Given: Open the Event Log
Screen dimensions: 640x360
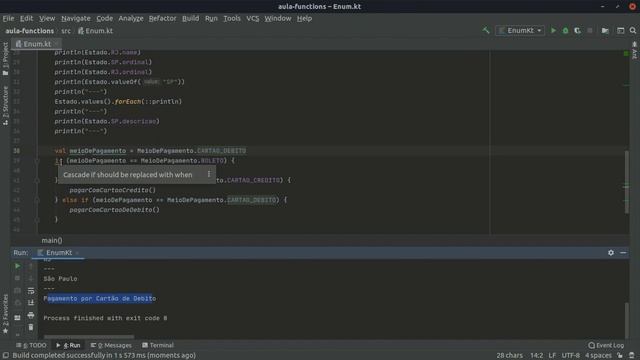Looking at the screenshot, I should coord(606,345).
